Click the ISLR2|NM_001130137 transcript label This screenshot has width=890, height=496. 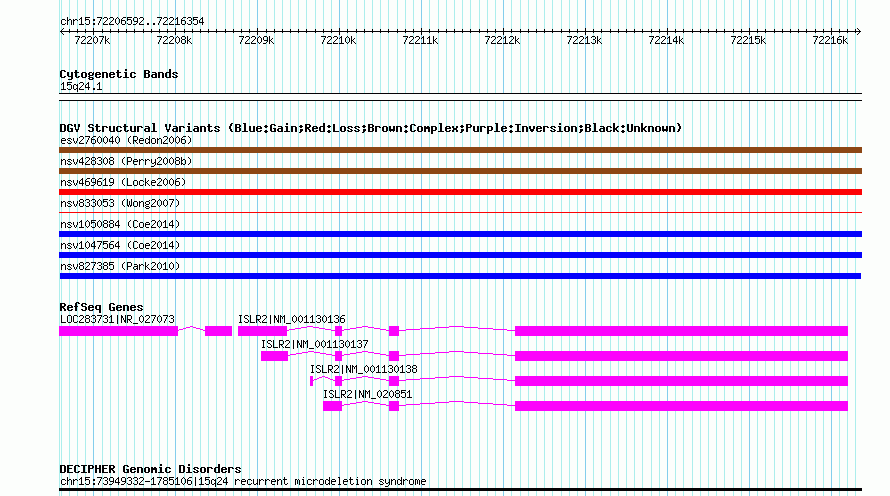click(314, 344)
